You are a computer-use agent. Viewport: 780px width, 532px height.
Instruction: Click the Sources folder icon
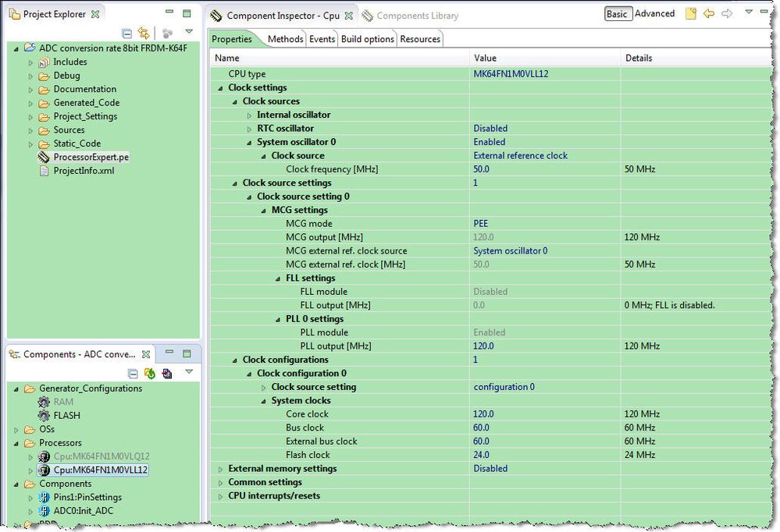tap(44, 130)
